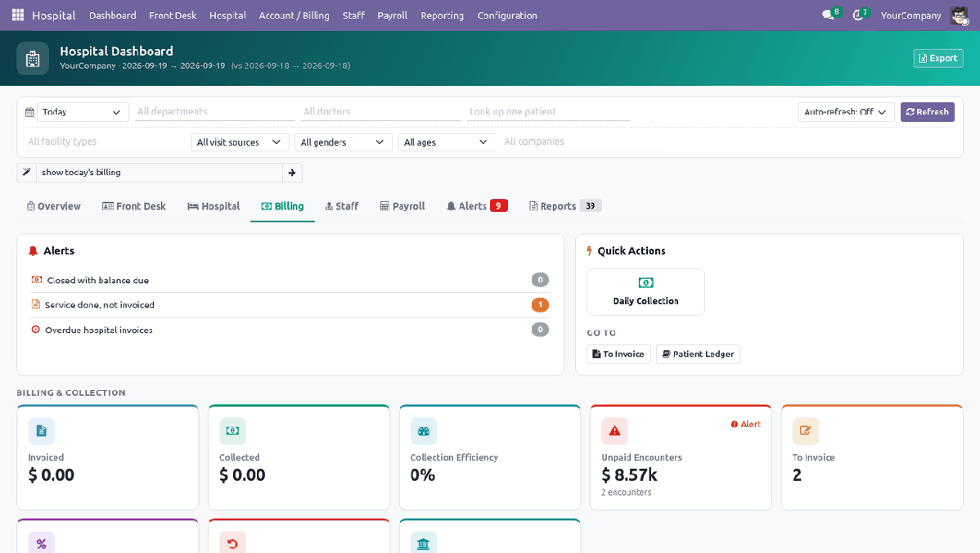The image size is (980, 553).
Task: Switch to the Hospital tab
Action: pos(214,206)
